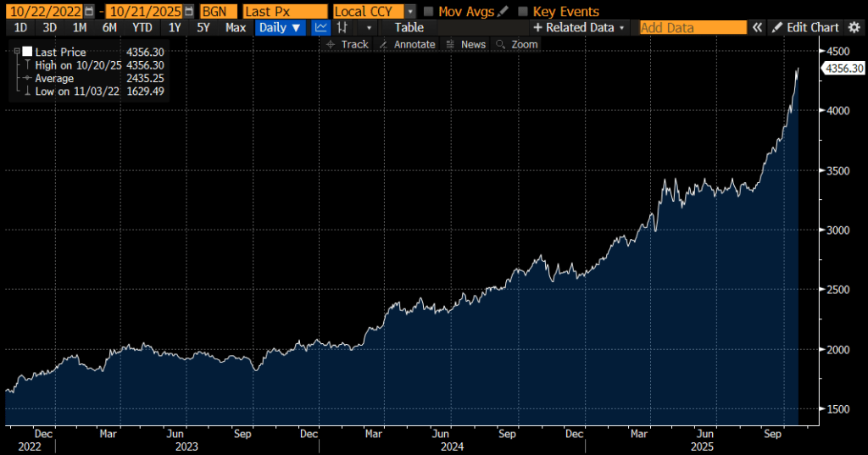Screen dimensions: 868x455
Task: Open the Daily periodicity dropdown
Action: [x=281, y=28]
